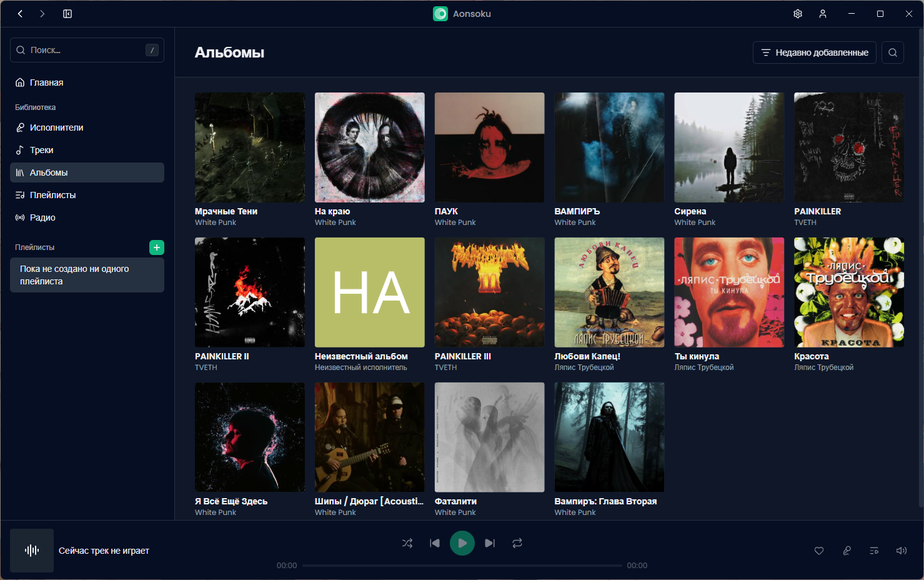The height and width of the screenshot is (580, 924).
Task: Open the playback queue icon
Action: 874,551
